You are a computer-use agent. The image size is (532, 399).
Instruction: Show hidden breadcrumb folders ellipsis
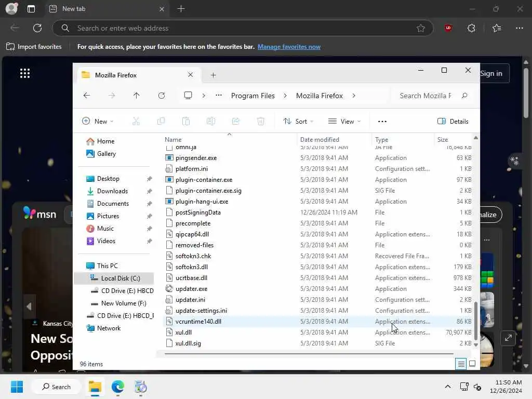(x=219, y=96)
